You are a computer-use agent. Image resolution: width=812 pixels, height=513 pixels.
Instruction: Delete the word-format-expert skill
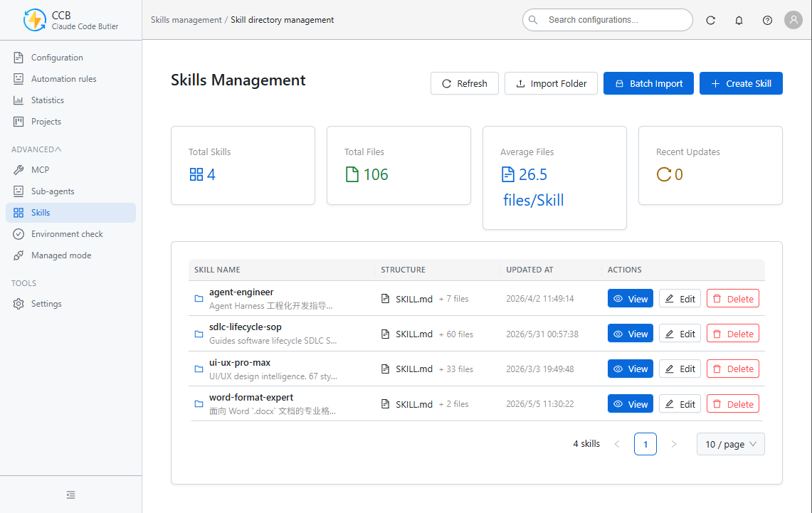click(x=733, y=403)
